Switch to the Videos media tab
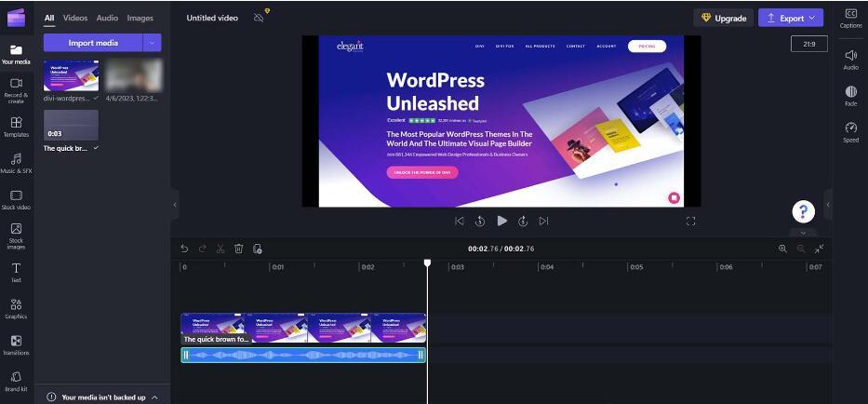This screenshot has height=404, width=868. point(75,18)
